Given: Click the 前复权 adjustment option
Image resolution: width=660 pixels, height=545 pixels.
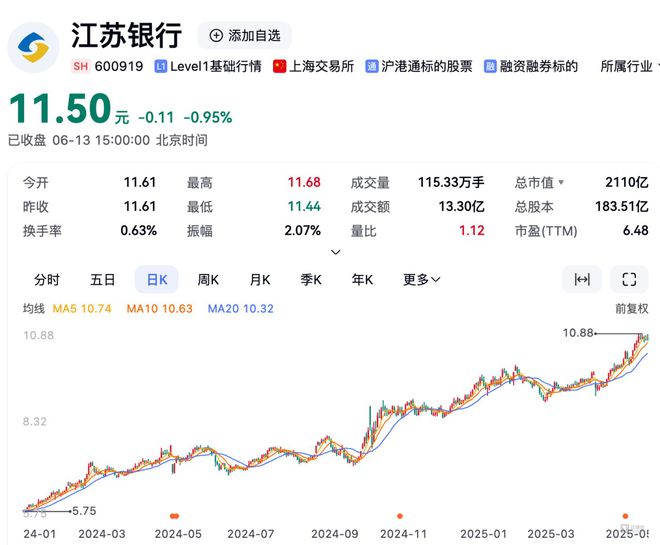Looking at the screenshot, I should click(631, 308).
